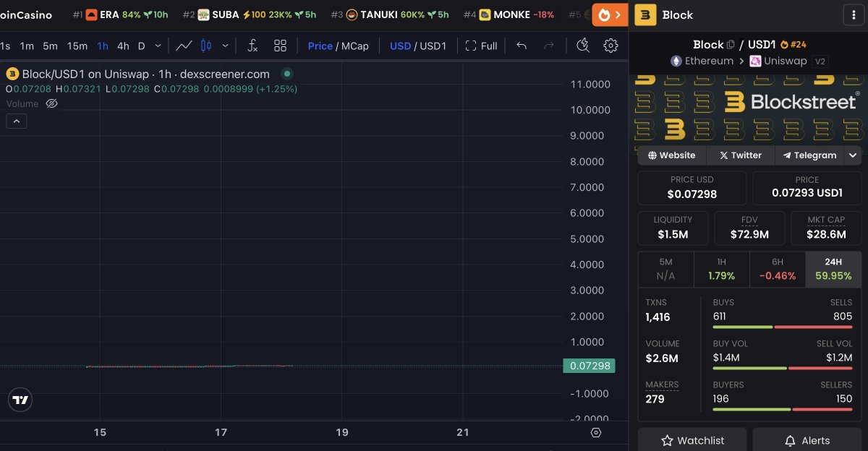Click the MKT CAP $28.6M box

[826, 228]
